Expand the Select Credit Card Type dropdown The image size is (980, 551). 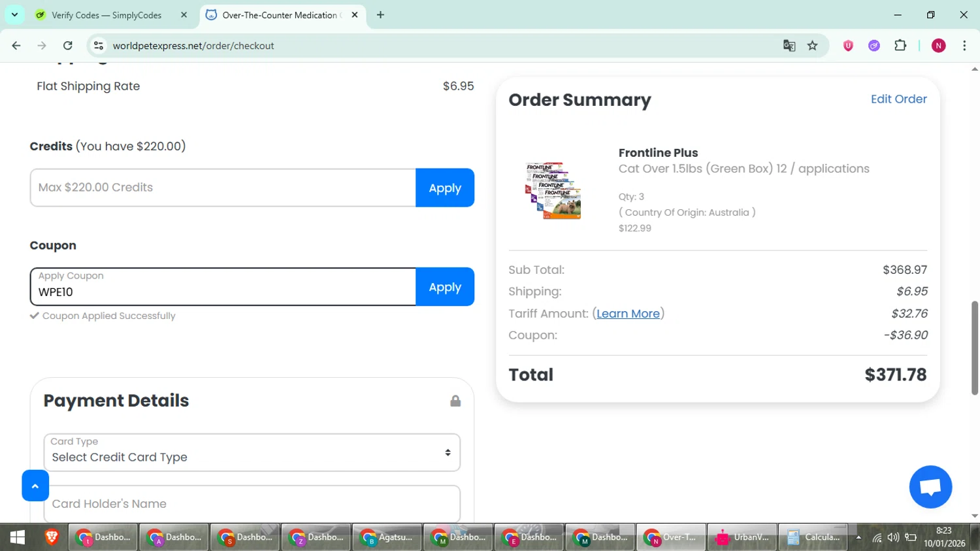pyautogui.click(x=252, y=452)
